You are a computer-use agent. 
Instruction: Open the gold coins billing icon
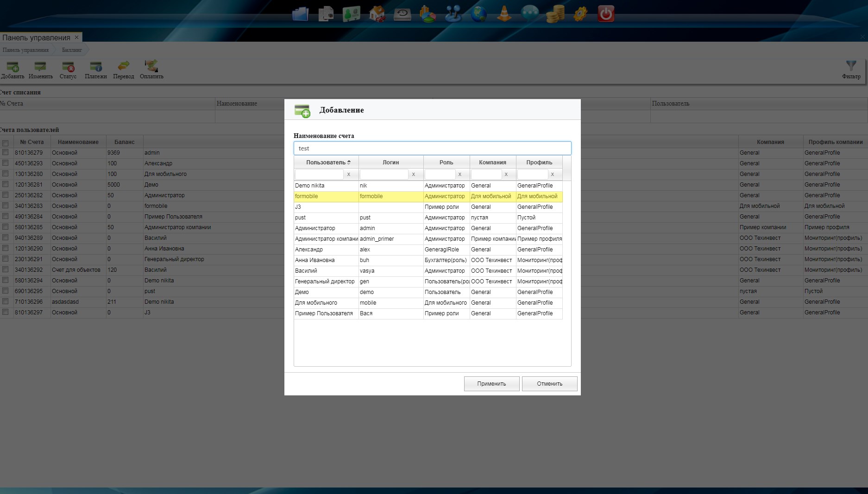click(555, 14)
